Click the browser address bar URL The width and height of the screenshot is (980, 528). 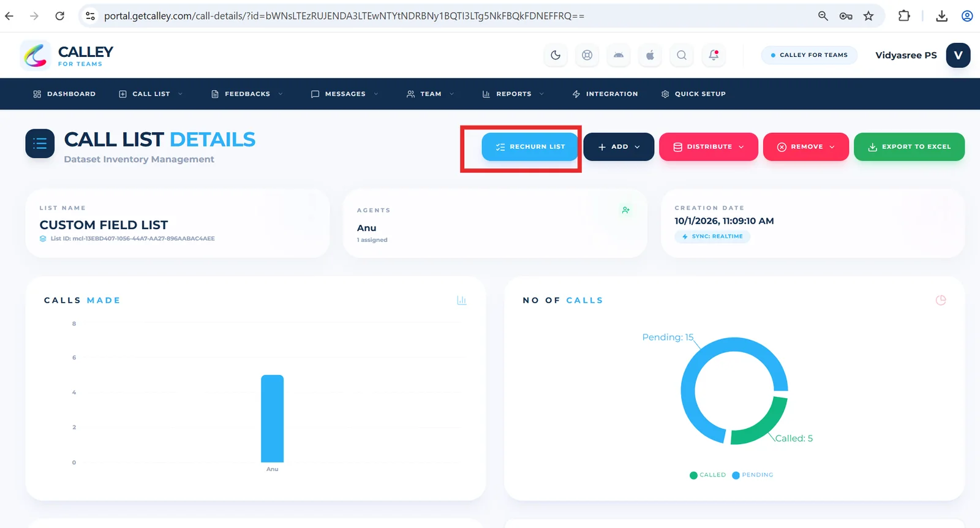tap(344, 16)
